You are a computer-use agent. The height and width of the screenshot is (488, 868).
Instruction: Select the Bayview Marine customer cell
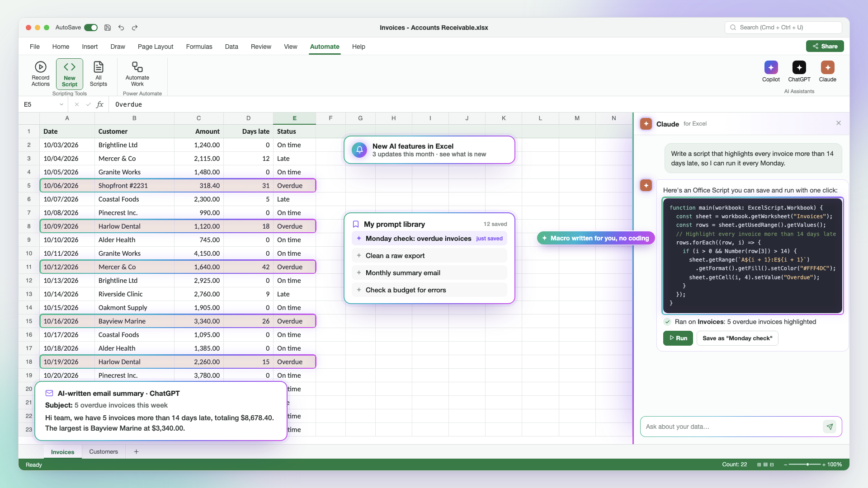pyautogui.click(x=134, y=321)
